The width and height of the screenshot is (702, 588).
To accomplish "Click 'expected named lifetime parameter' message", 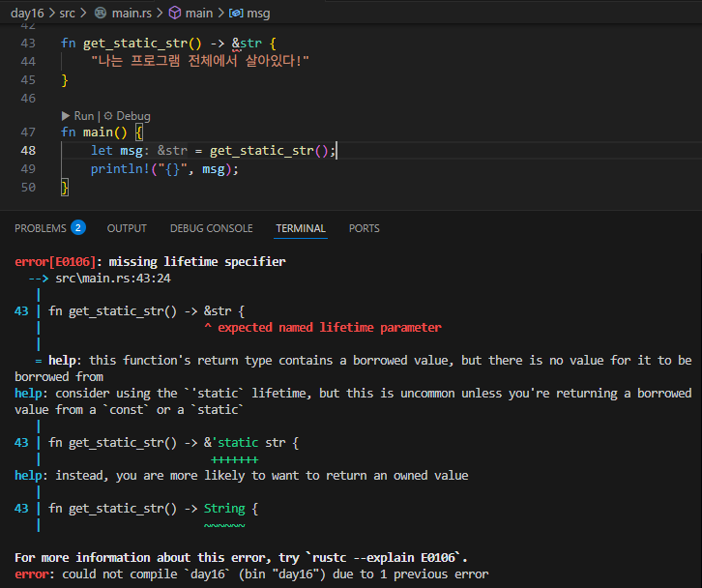I will 330,327.
